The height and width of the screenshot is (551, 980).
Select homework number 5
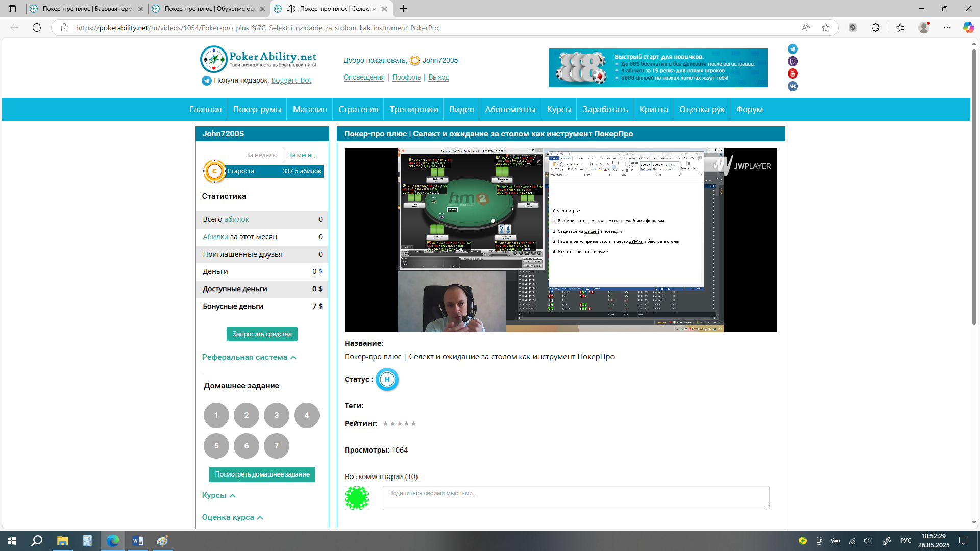216,446
